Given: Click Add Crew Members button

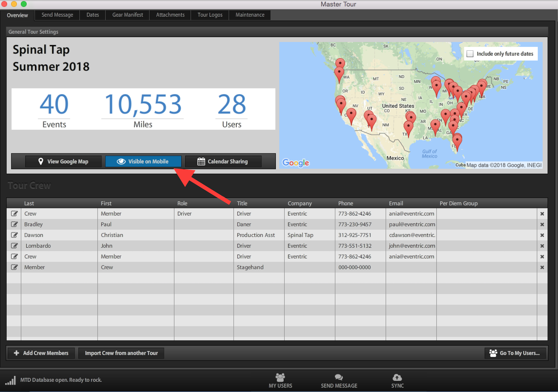Looking at the screenshot, I should click(41, 353).
